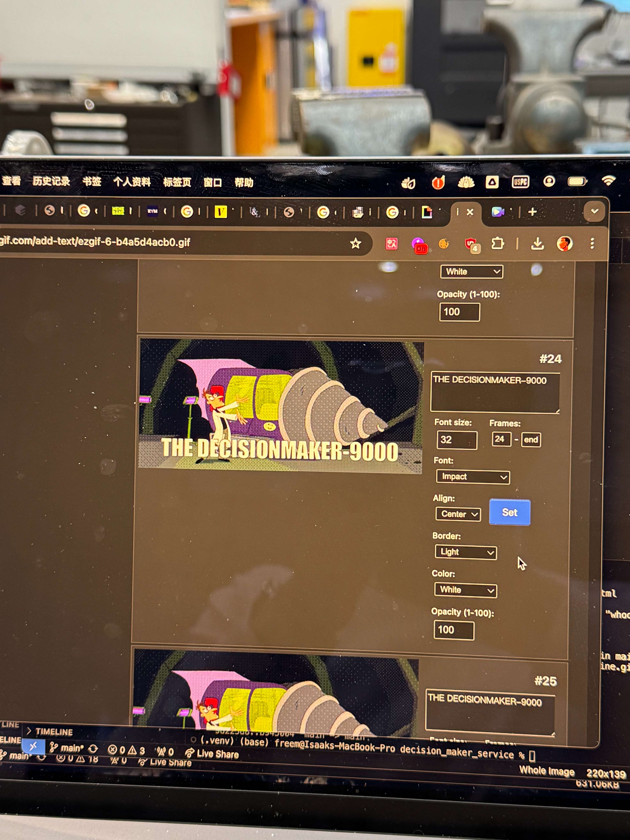Open the 个人资料 (Profiles) menu
Image resolution: width=630 pixels, height=840 pixels.
[132, 182]
